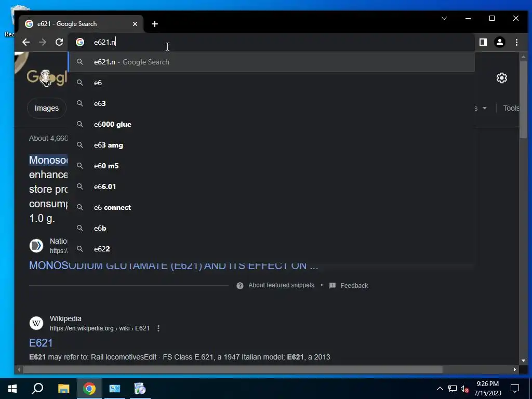Click the featured snippets help icon
Viewport: 532px width, 399px height.
(240, 286)
